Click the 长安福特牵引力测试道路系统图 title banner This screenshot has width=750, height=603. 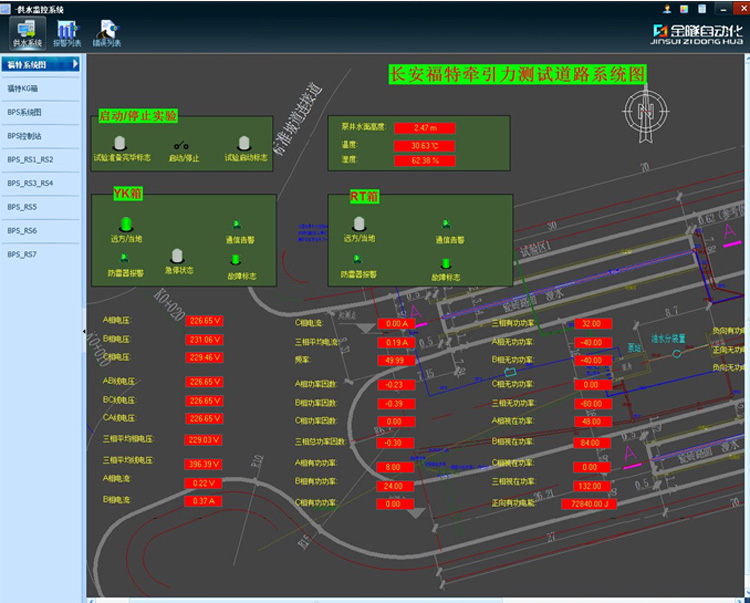pos(517,75)
